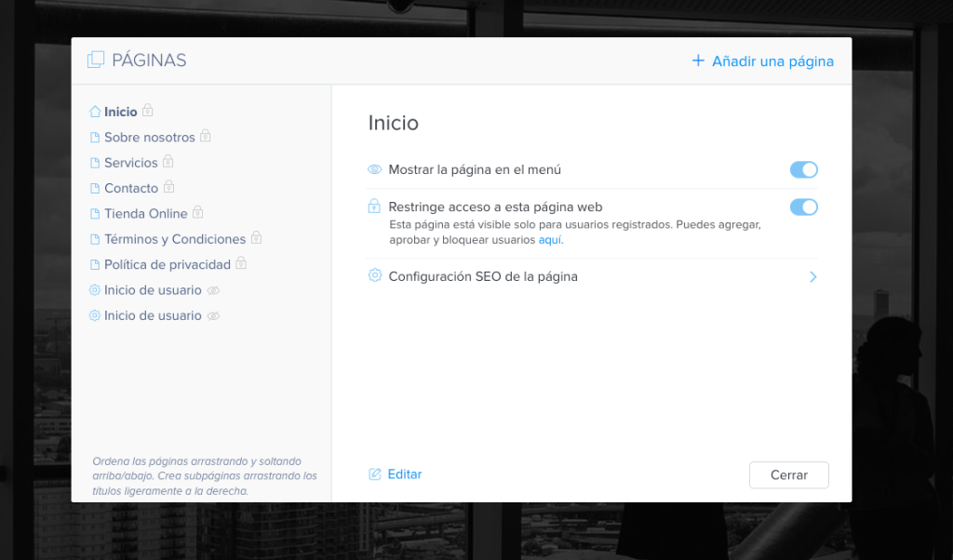This screenshot has height=560, width=953.
Task: Toggle Mostrar la página en el menú switch
Action: [803, 170]
